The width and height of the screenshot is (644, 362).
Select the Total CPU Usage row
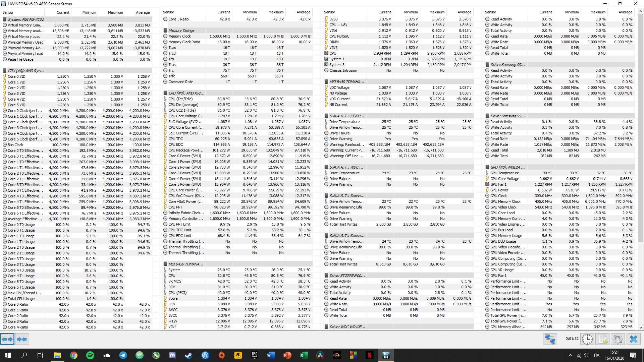(x=76, y=299)
